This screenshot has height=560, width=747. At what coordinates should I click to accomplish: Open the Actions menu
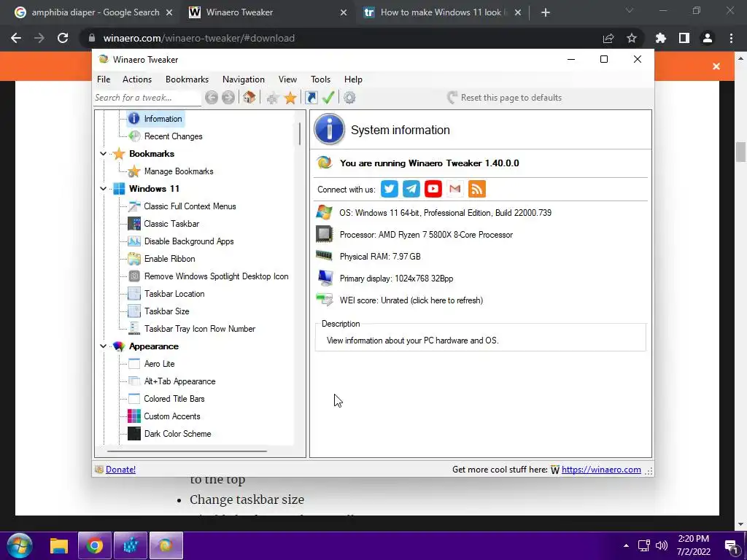coord(137,79)
